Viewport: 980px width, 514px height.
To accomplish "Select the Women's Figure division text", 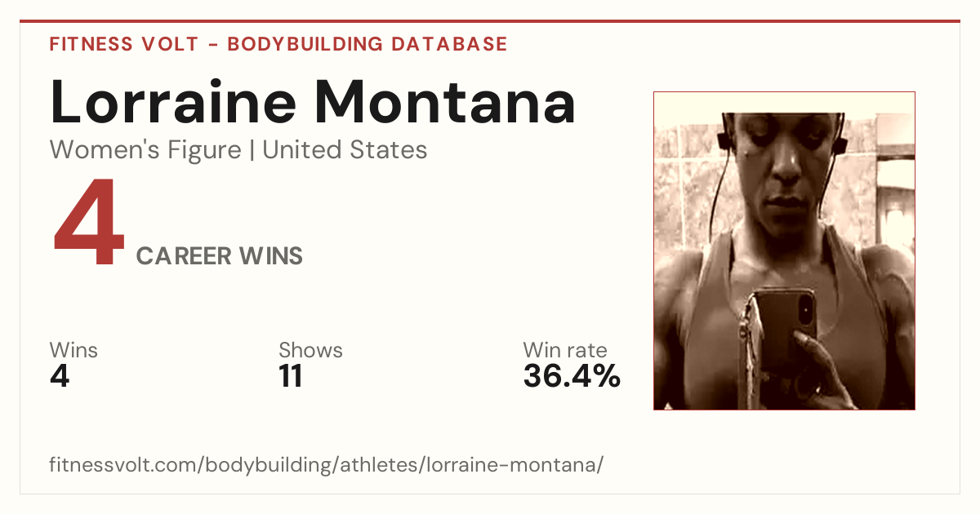I will coord(145,150).
